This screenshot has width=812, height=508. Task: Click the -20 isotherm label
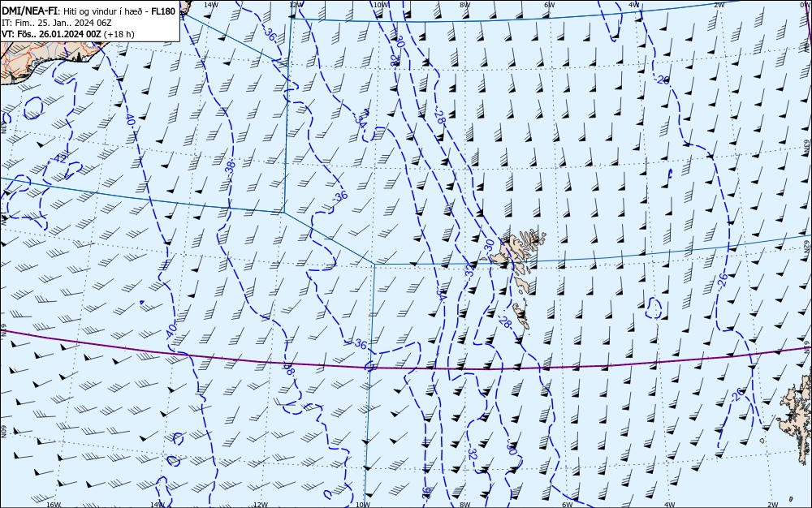tap(662, 80)
